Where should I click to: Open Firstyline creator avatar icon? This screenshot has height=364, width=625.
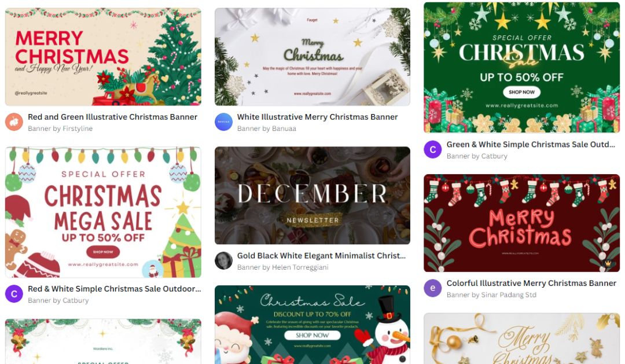click(14, 122)
